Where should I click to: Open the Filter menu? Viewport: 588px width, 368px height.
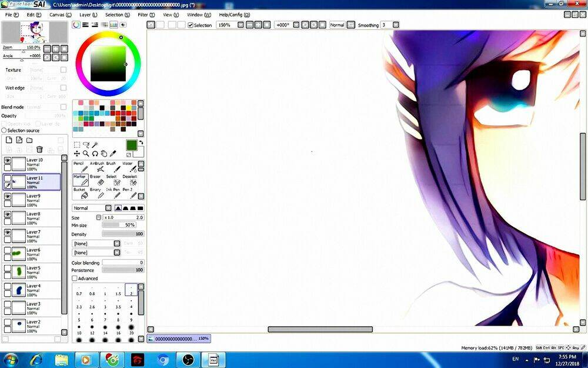tap(146, 15)
